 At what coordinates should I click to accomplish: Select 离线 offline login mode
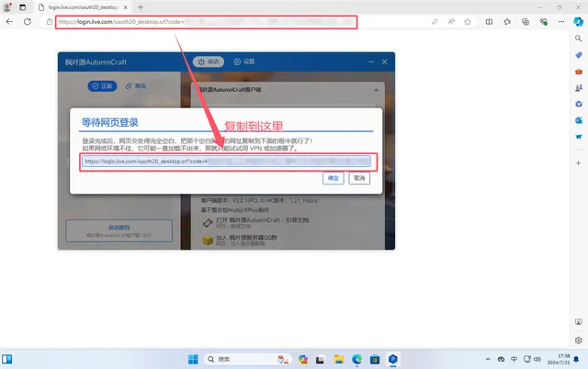click(x=136, y=85)
